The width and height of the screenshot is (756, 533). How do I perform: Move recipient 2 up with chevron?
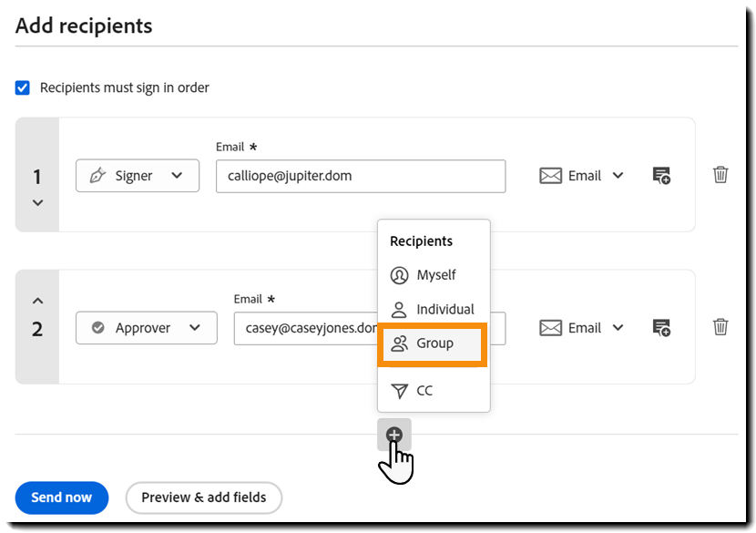coord(37,300)
